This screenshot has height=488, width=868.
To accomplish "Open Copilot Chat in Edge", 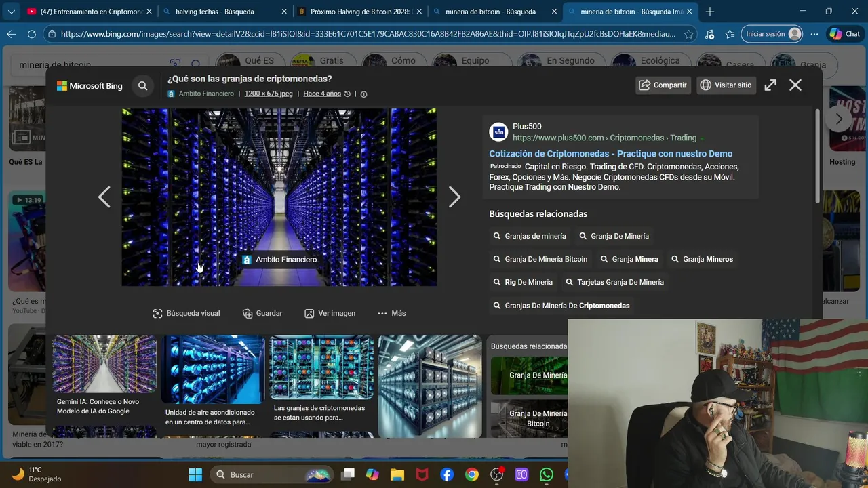I will click(x=845, y=34).
